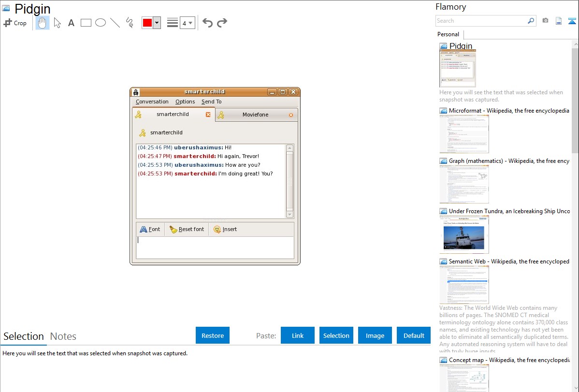Select the arrow pointer tool

tap(57, 23)
